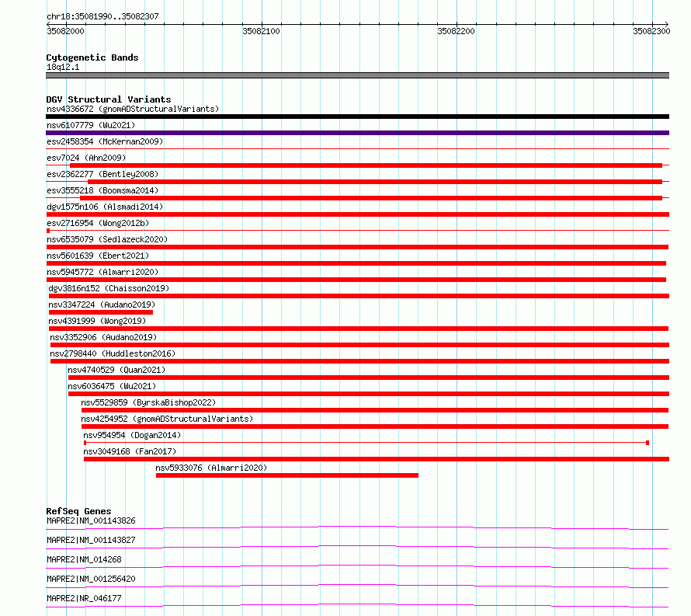
Task: Select MAPRE2|NM_001143826 transcript label
Action: (91, 520)
